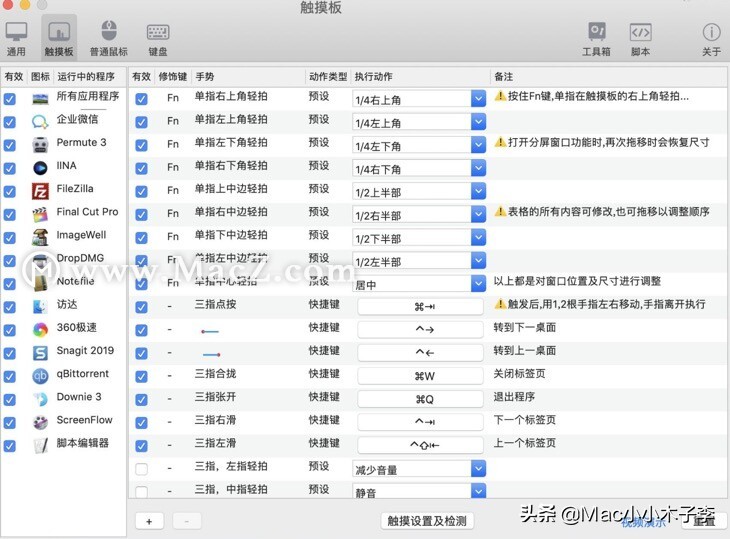Click the 动作类型 column header
Viewport: 730px width, 539px height.
[x=328, y=76]
